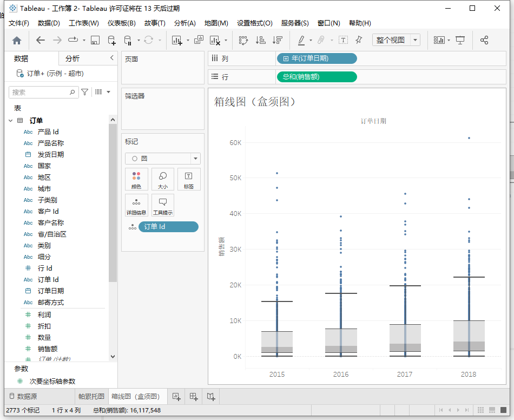Expand the 年(订单日期) pill plus sign
The width and height of the screenshot is (514, 420).
coord(286,58)
